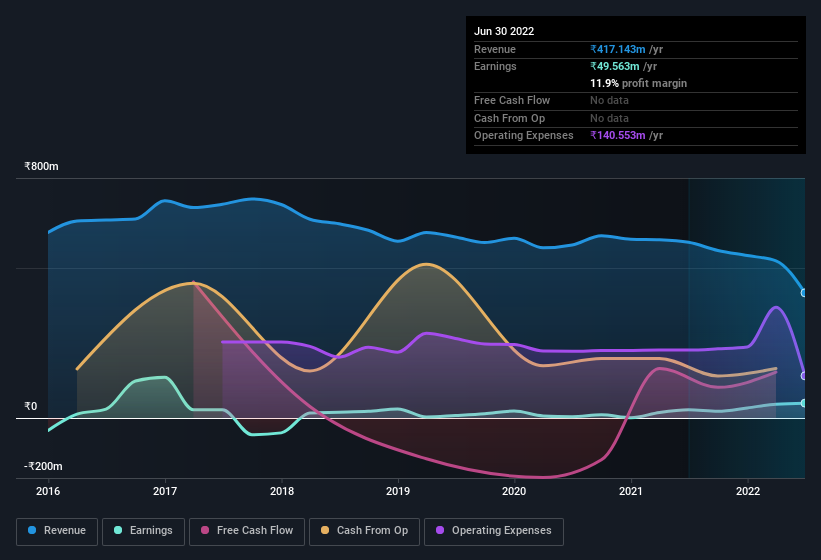Click the ₹140.553m operating expenses value
Image resolution: width=821 pixels, height=560 pixels.
pos(618,135)
